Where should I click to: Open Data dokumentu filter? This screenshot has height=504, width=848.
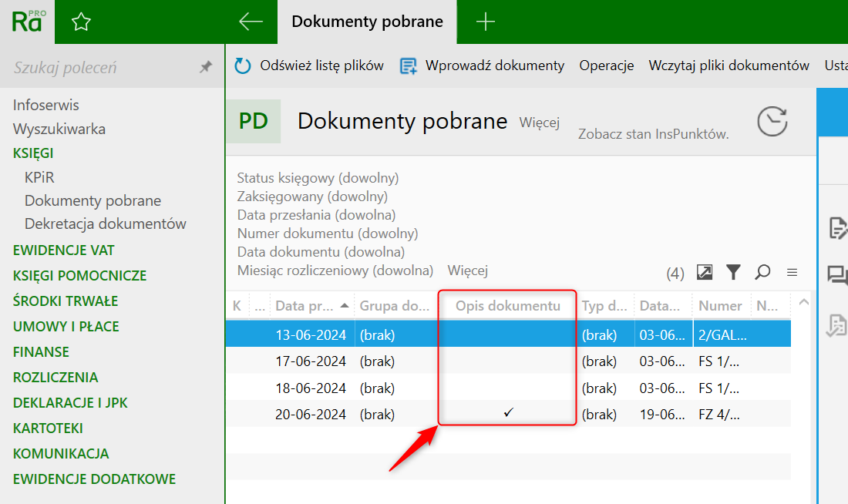pos(321,251)
